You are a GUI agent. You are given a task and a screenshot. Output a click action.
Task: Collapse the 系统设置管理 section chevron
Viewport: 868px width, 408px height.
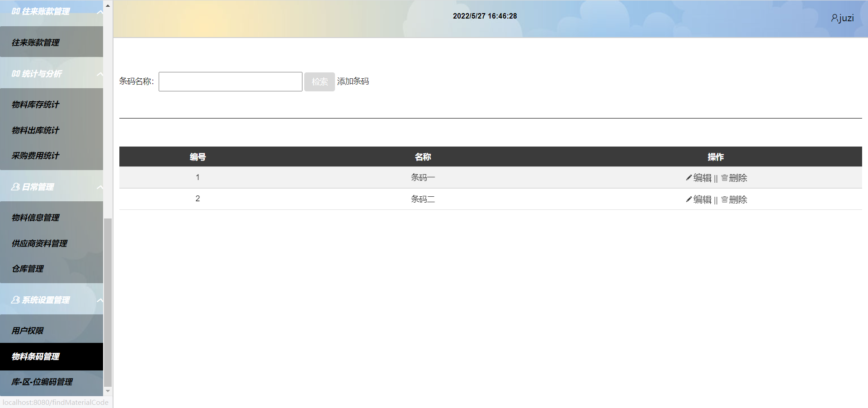click(99, 300)
